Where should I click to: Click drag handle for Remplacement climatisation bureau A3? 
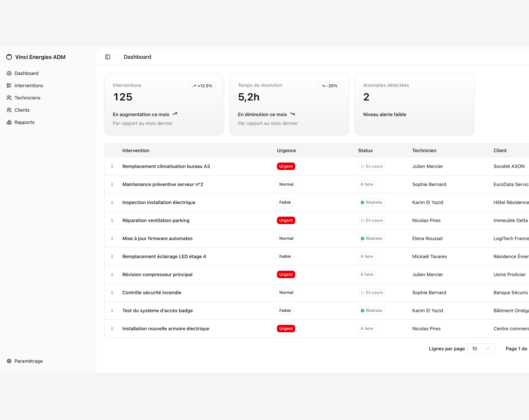(112, 166)
